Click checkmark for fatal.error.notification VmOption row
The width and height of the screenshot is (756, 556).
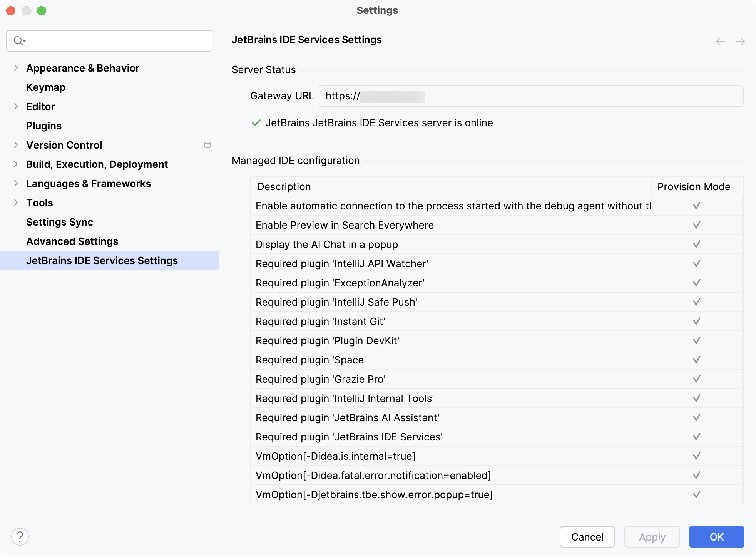[x=696, y=475]
